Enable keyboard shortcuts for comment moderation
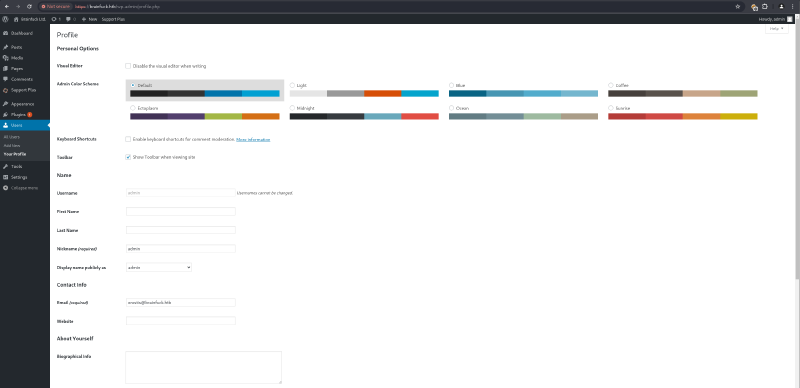Screen dimensions: 800x388 pos(128,139)
